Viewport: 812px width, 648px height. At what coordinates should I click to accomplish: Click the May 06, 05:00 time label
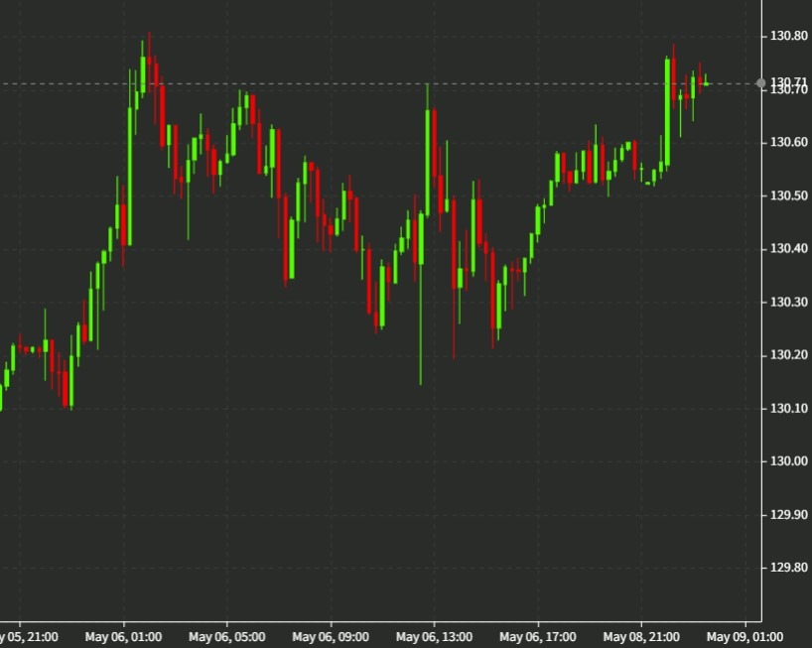[226, 637]
